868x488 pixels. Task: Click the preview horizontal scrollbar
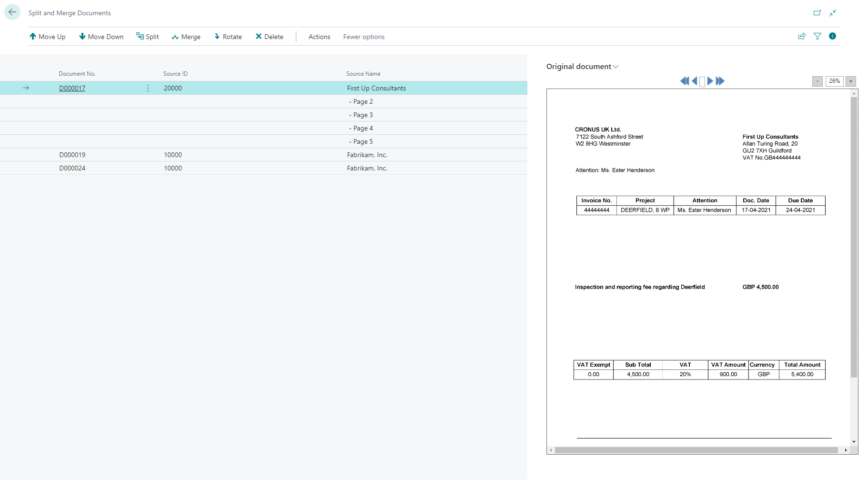[x=696, y=450]
